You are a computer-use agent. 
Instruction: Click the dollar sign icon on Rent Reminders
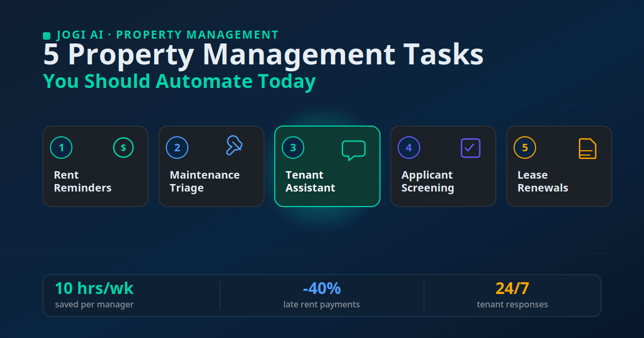click(123, 148)
